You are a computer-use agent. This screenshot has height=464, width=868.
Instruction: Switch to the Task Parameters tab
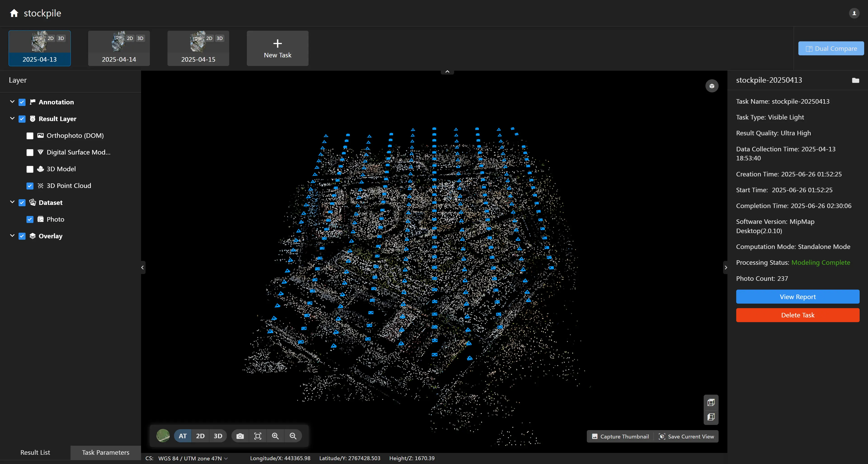coord(106,452)
